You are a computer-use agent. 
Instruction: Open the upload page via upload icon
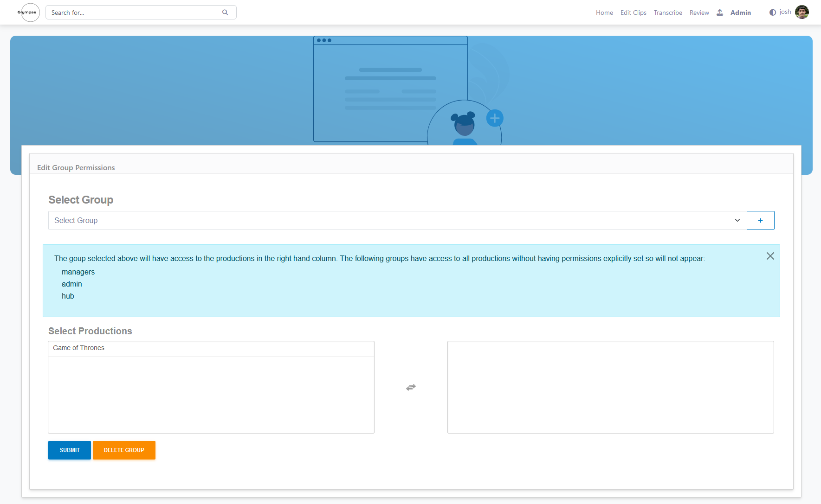[720, 13]
